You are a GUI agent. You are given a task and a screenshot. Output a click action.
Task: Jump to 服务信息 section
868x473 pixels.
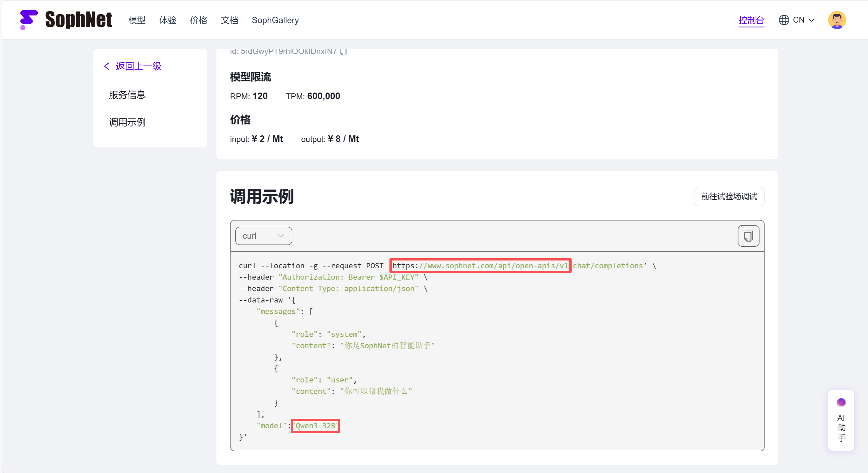coord(127,95)
